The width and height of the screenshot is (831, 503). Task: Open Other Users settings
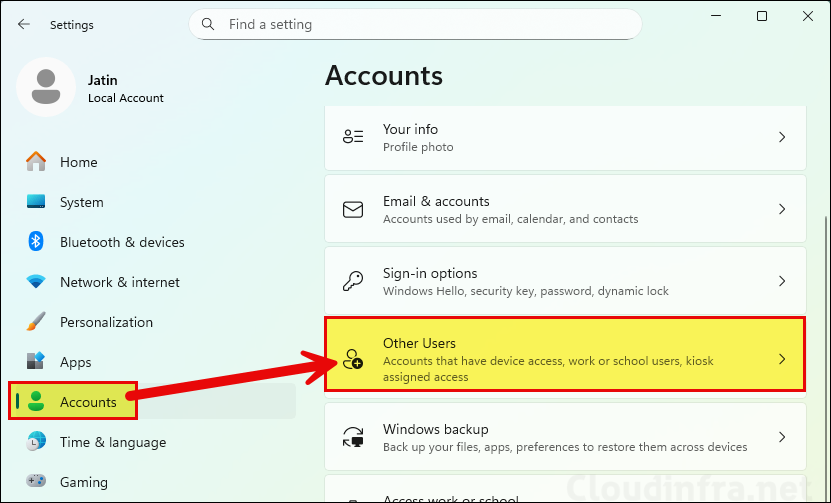(x=565, y=355)
